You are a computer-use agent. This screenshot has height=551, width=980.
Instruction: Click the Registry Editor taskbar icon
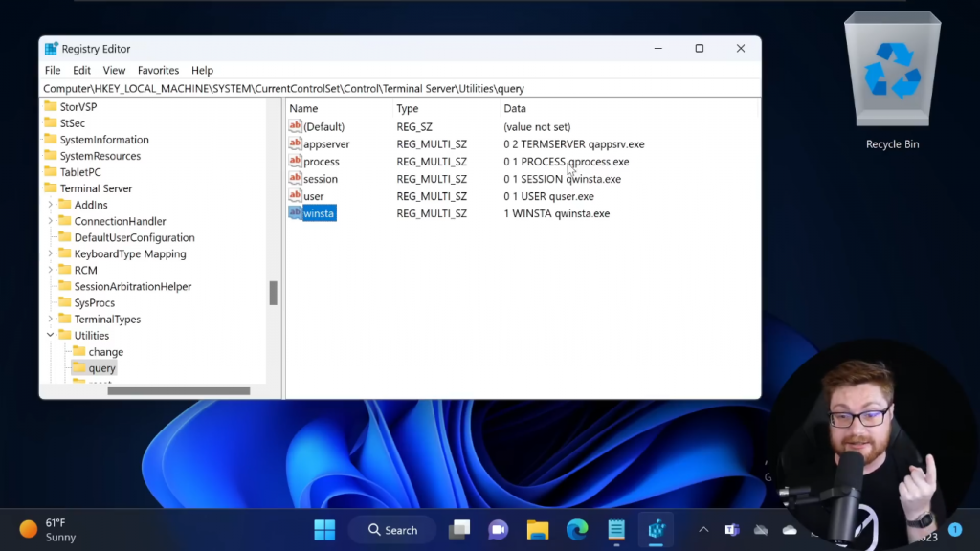657,529
